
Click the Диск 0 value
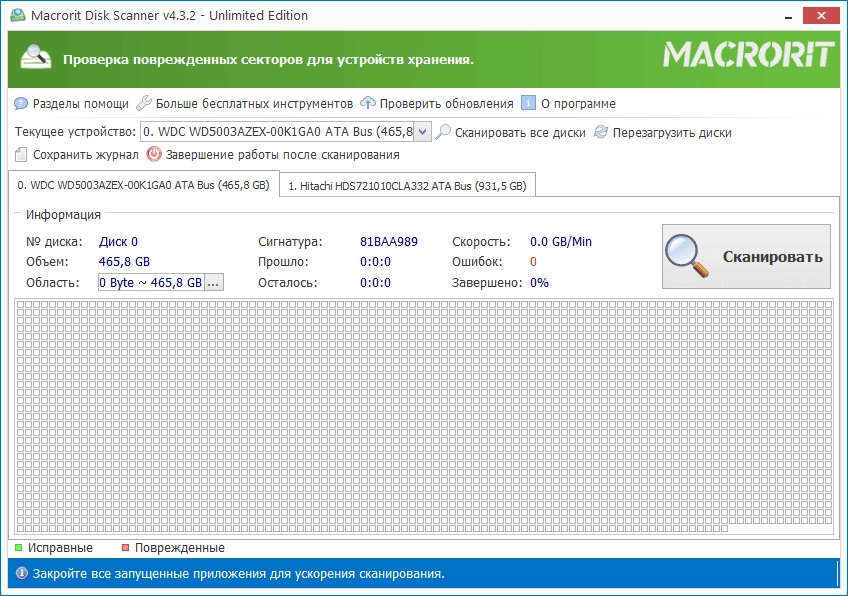[x=118, y=242]
